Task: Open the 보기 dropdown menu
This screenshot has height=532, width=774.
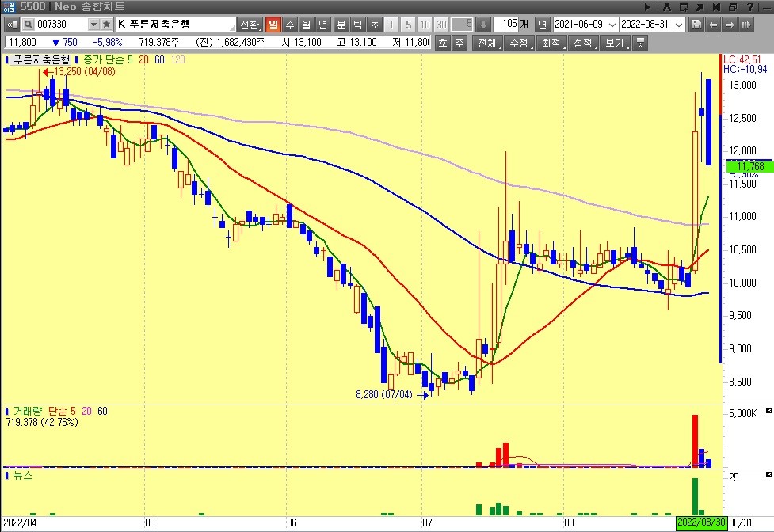Action: point(615,43)
